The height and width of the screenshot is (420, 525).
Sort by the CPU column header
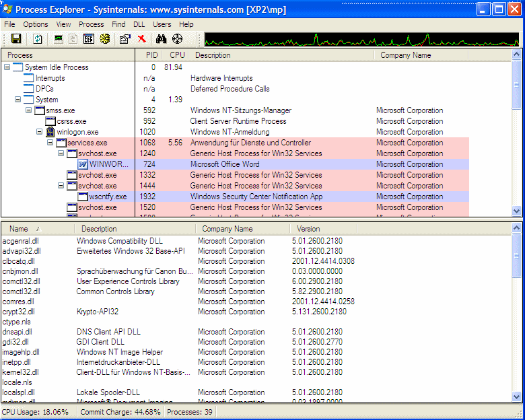pos(175,55)
